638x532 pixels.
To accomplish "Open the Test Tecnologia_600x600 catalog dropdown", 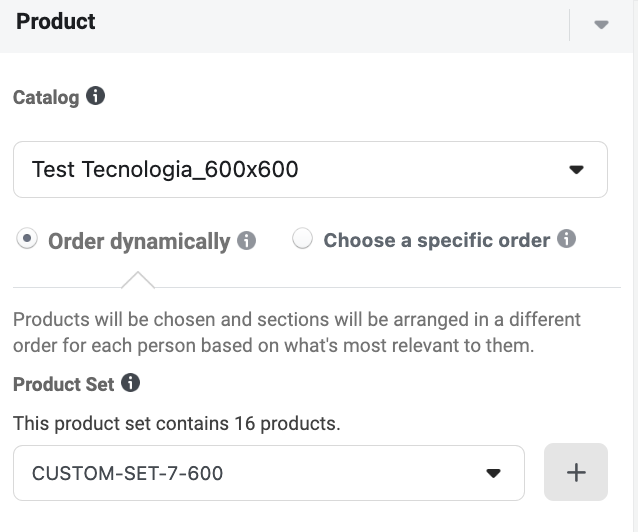I will tap(310, 169).
